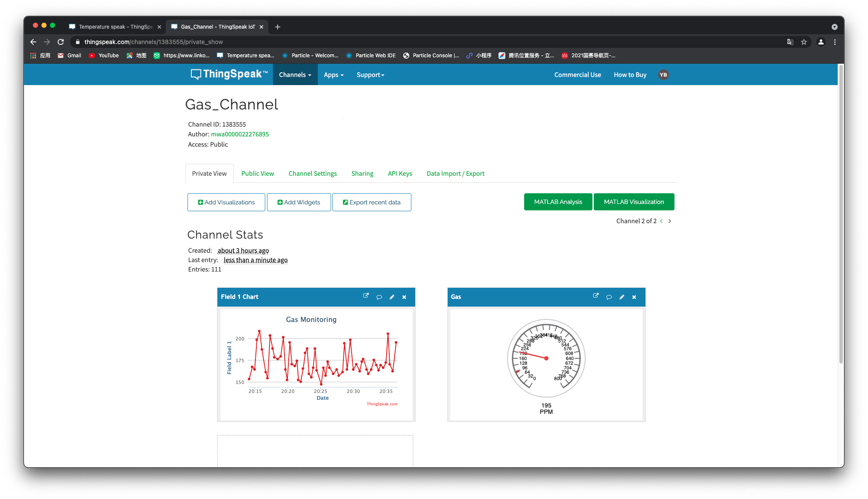Click the edit icon on Field 1 Chart
This screenshot has height=499, width=868.
[392, 297]
